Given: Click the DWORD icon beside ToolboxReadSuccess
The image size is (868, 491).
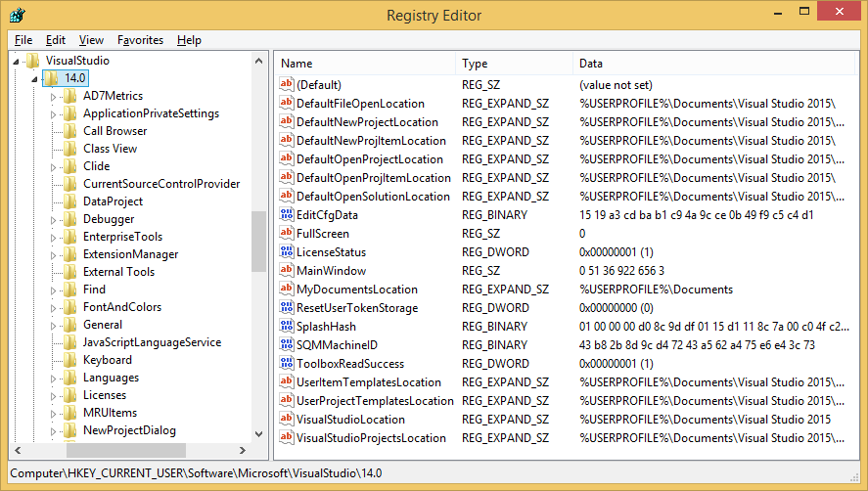Looking at the screenshot, I should click(x=286, y=363).
